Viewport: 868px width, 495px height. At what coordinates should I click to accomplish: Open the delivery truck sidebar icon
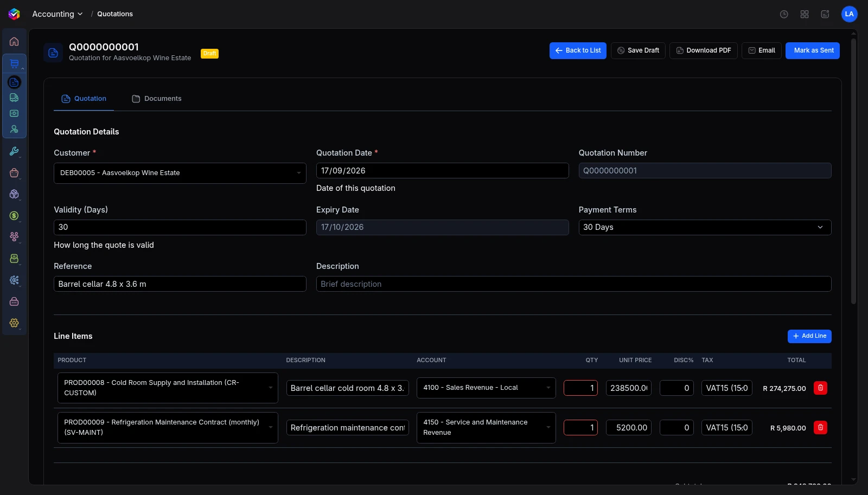pyautogui.click(x=14, y=98)
